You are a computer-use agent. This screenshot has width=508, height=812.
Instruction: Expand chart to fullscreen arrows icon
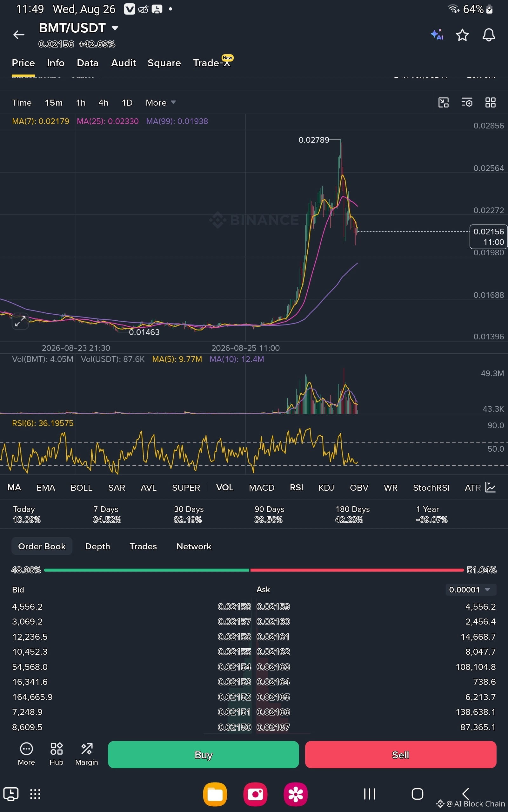pos(20,321)
